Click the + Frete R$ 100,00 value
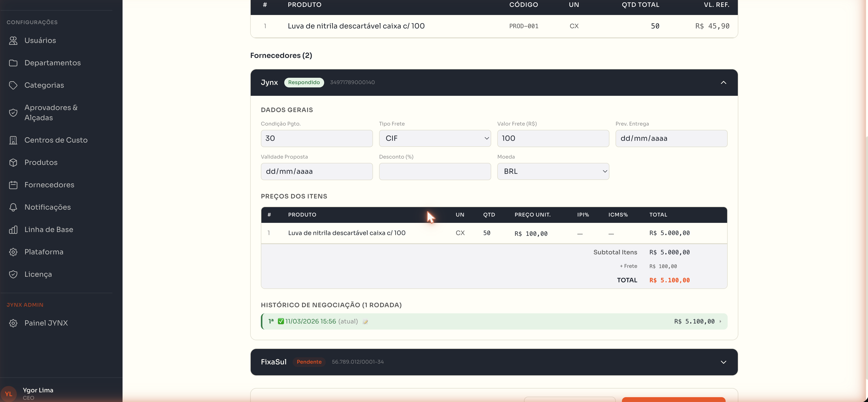This screenshot has width=868, height=402. (x=663, y=266)
